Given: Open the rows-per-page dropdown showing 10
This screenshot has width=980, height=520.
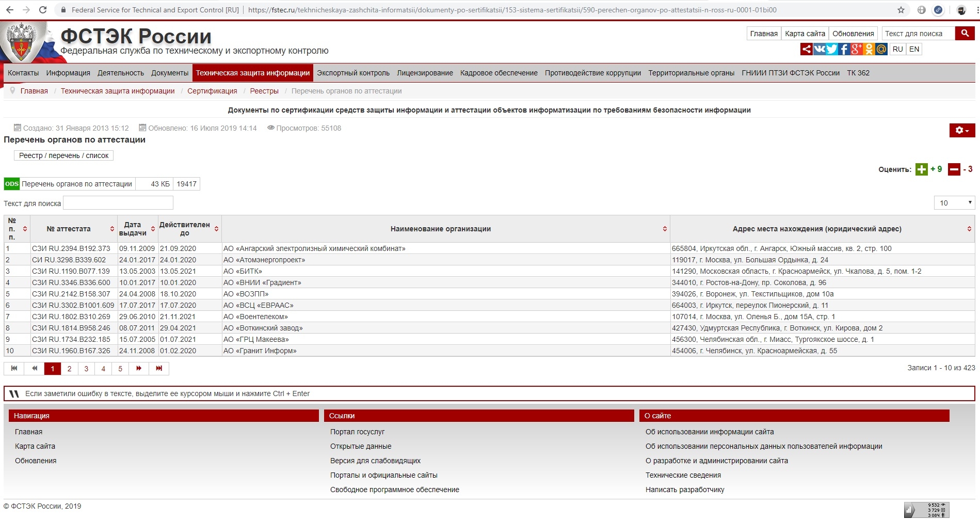Looking at the screenshot, I should click(954, 203).
